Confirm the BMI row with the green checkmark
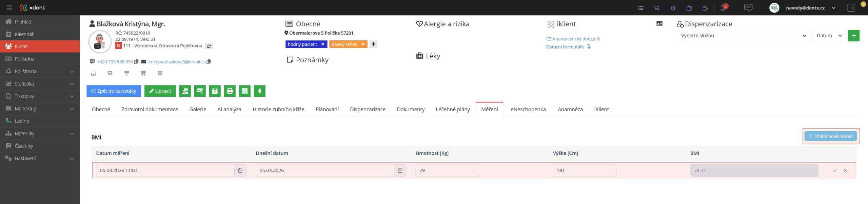This screenshot has width=868, height=204. tap(834, 170)
